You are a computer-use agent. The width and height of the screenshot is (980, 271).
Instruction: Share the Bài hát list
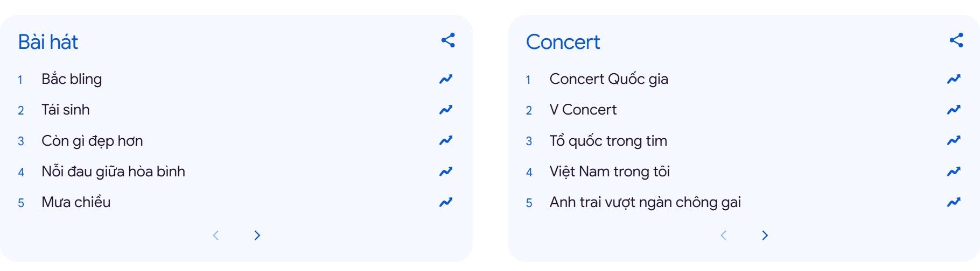(x=448, y=40)
